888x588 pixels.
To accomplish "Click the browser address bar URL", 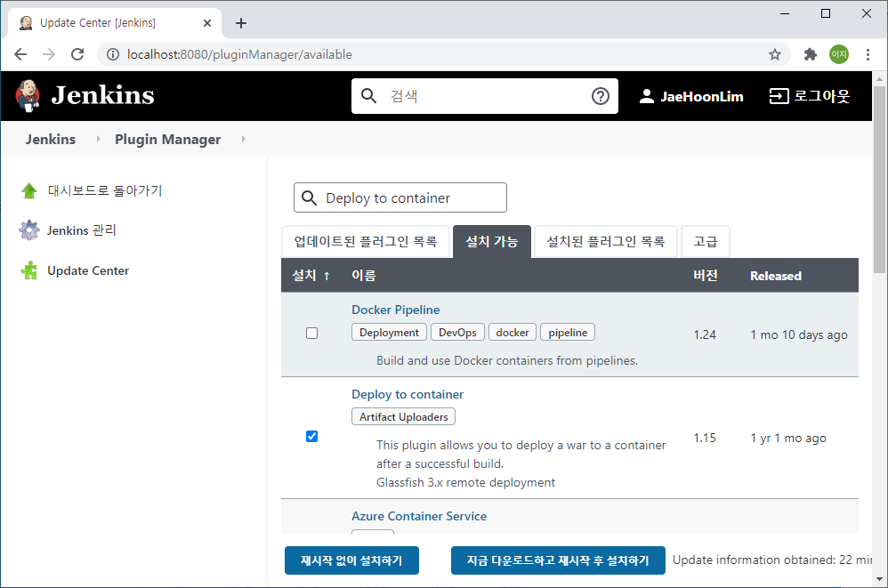I will coord(239,54).
